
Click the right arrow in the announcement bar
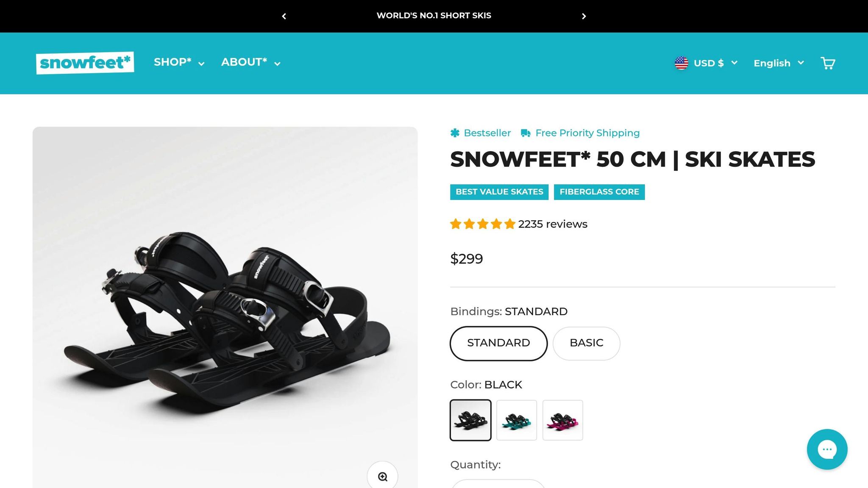click(584, 16)
